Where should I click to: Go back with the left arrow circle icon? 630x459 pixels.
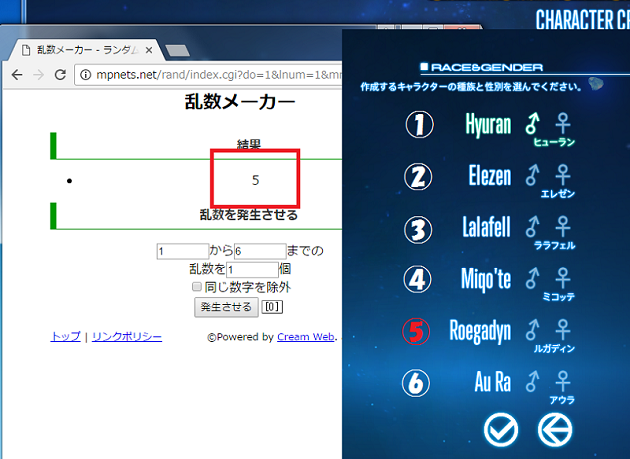pos(555,430)
